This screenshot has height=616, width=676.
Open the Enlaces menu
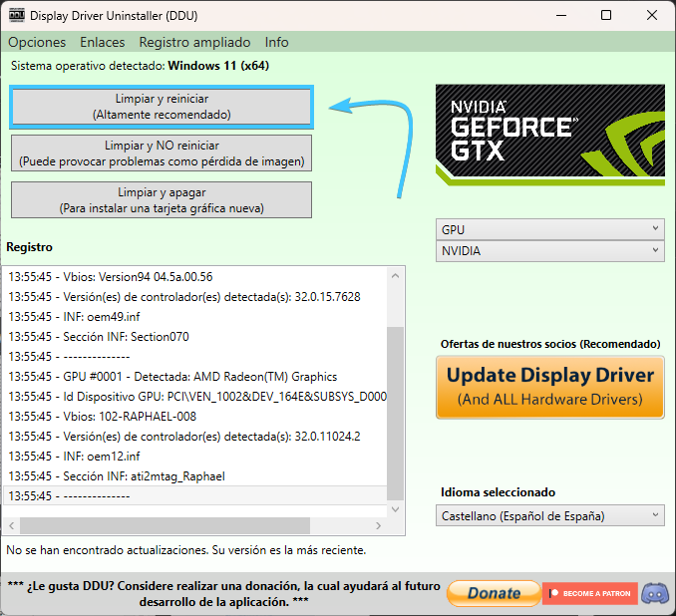[x=102, y=42]
